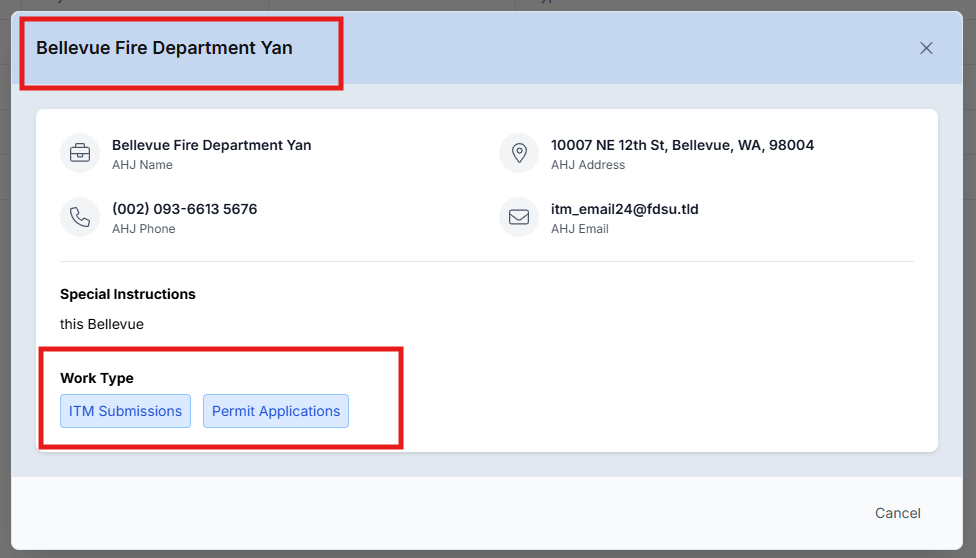
Task: Close the dialog with the X icon
Action: click(926, 48)
